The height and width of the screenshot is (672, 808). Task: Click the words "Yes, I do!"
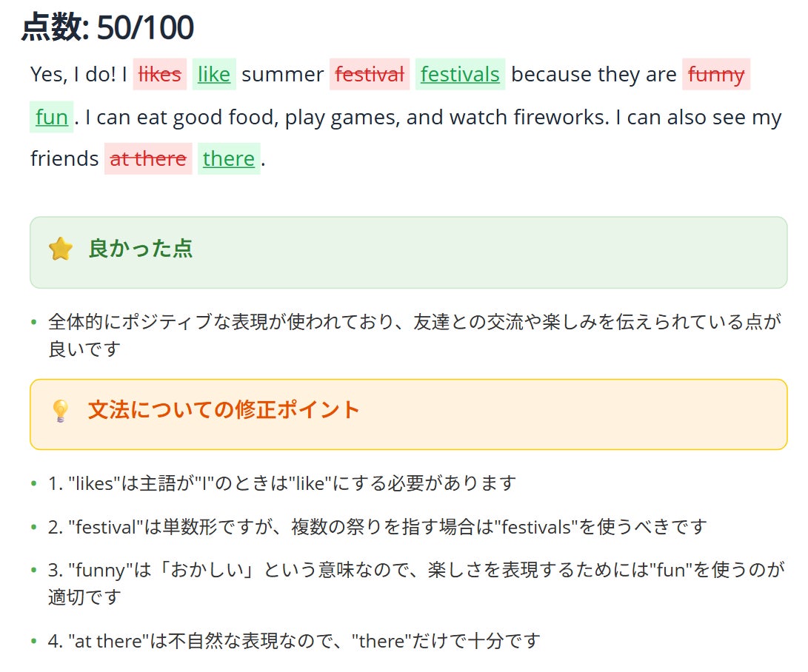tap(73, 74)
